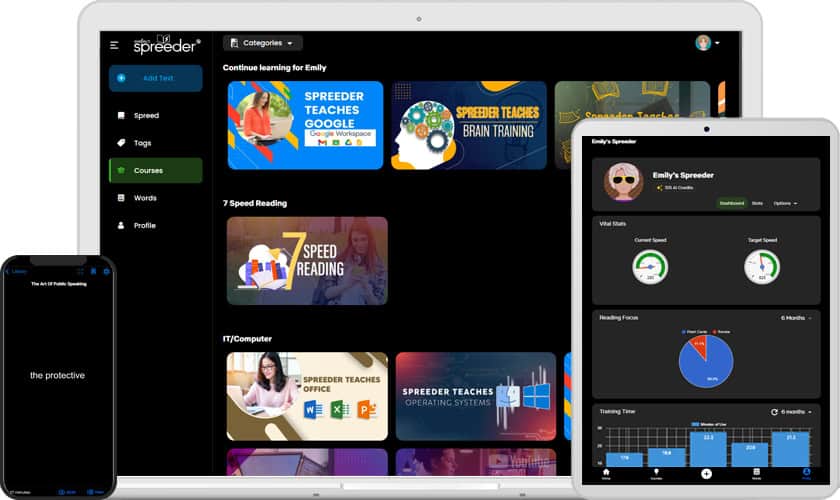Open Words in the sidebar
The image size is (840, 500).
[x=156, y=198]
